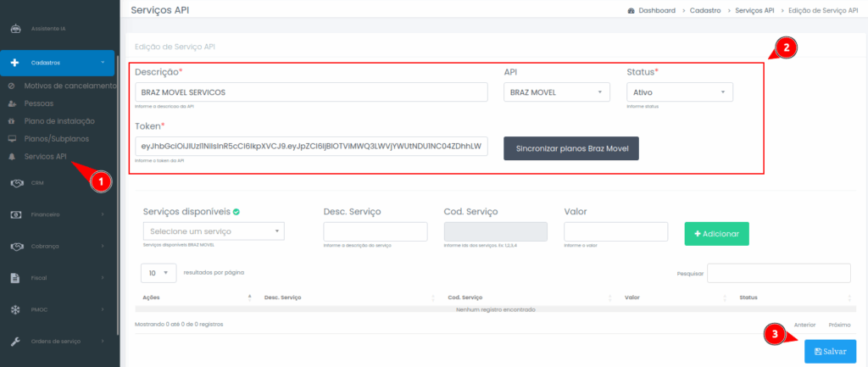Click the Assistente IA robot icon
This screenshot has width=868, height=367.
click(x=14, y=28)
